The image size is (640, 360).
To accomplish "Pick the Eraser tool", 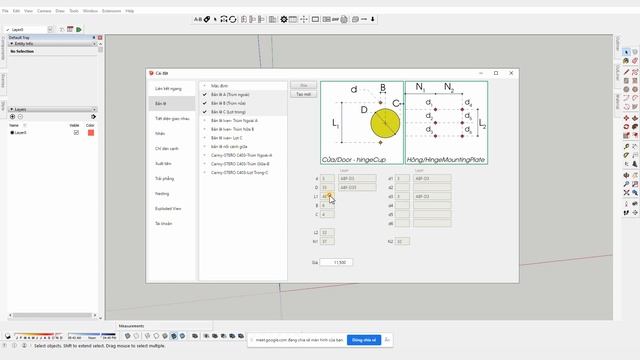I will (x=635, y=61).
